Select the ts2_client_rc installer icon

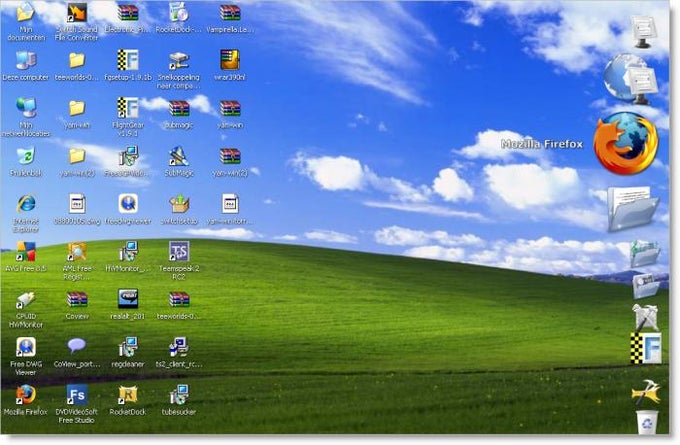coord(179,347)
